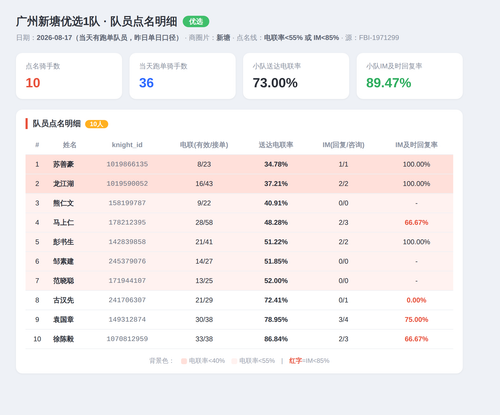The height and width of the screenshot is (415, 500).
Task: Click the 1/1 IM cell in row 1
Action: click(x=343, y=164)
